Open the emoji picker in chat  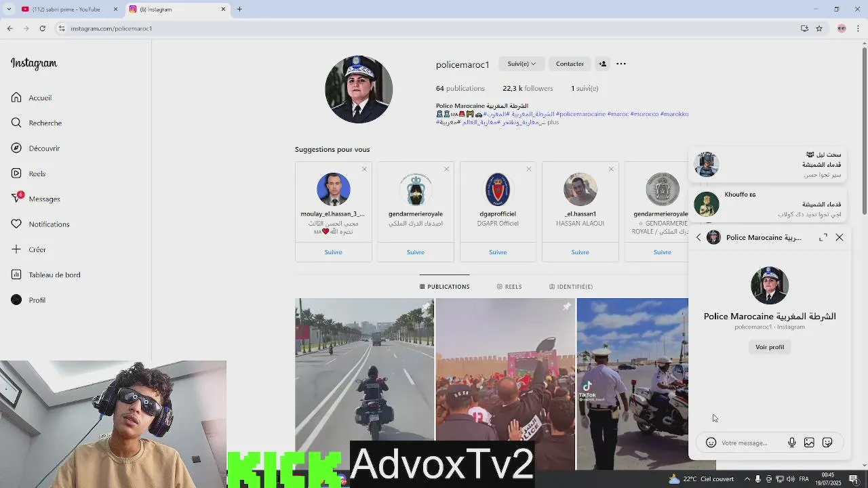point(711,443)
